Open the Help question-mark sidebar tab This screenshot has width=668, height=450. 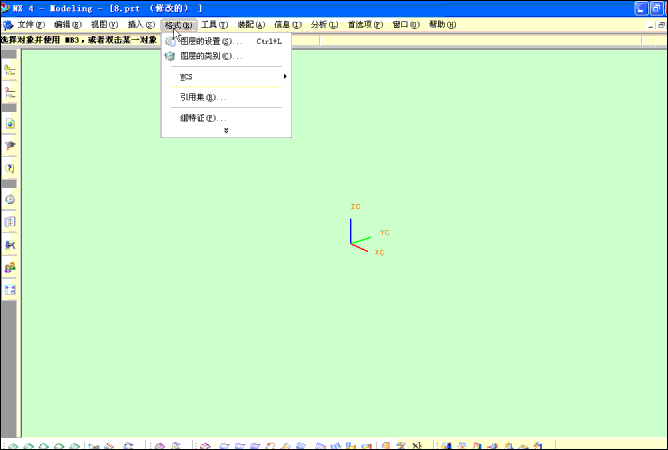coord(9,168)
